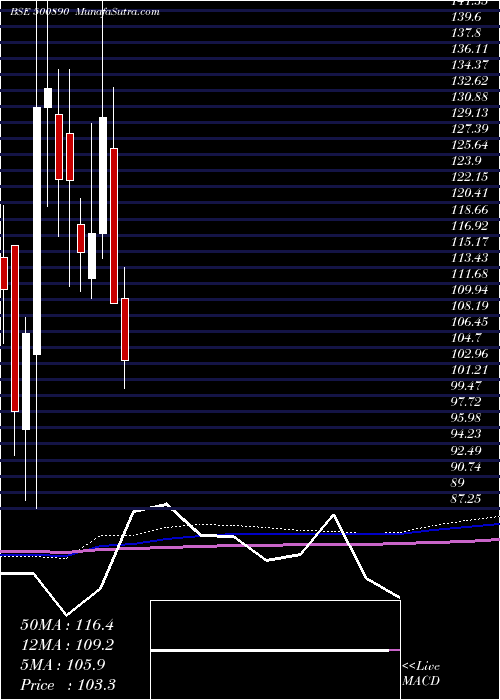Select the 94.23 price axis label
The image size is (500, 700).
pyautogui.click(x=466, y=434)
